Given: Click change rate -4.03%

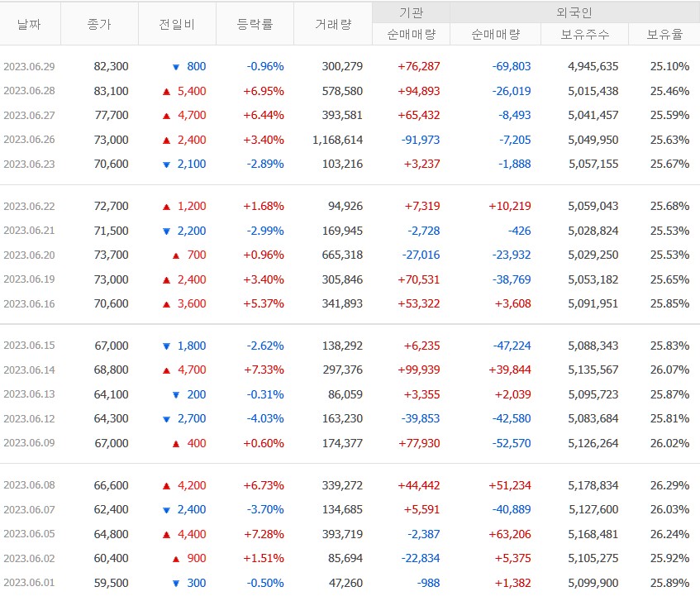Looking at the screenshot, I should pyautogui.click(x=265, y=418).
